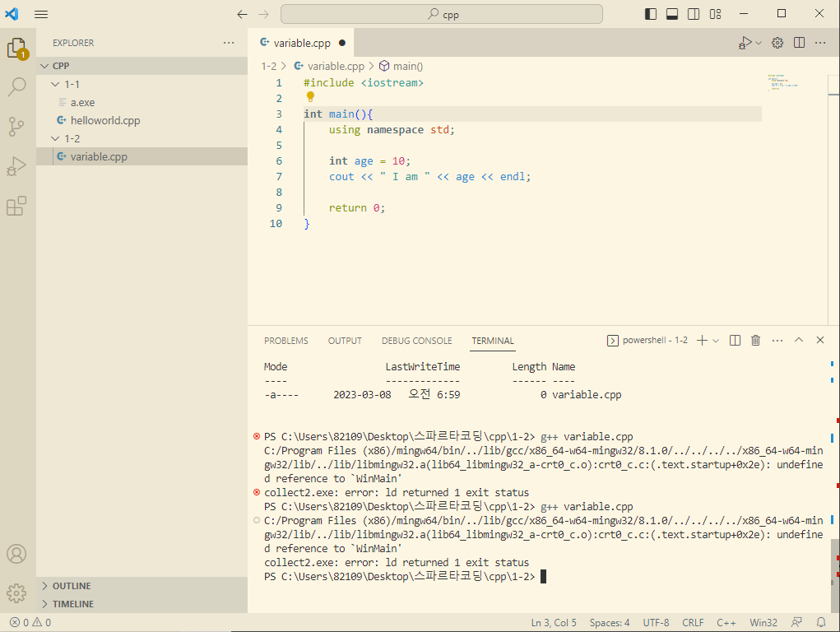
Task: Expand the OUTLINE section
Action: coord(142,586)
